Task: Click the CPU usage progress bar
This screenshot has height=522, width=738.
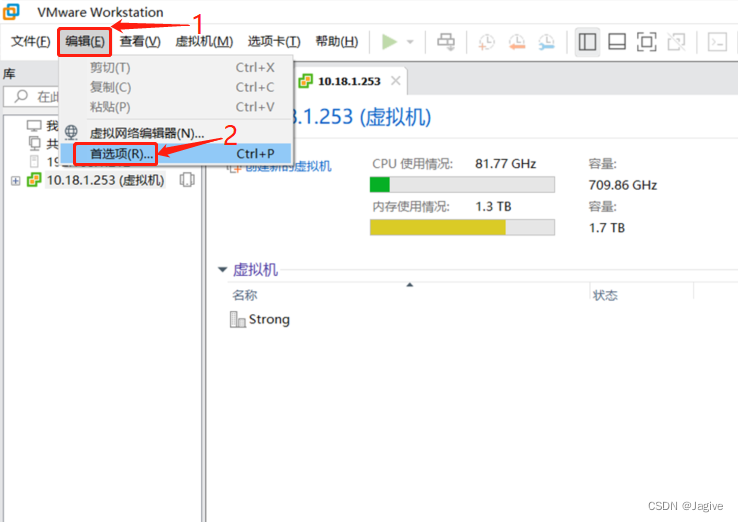Action: (x=462, y=185)
